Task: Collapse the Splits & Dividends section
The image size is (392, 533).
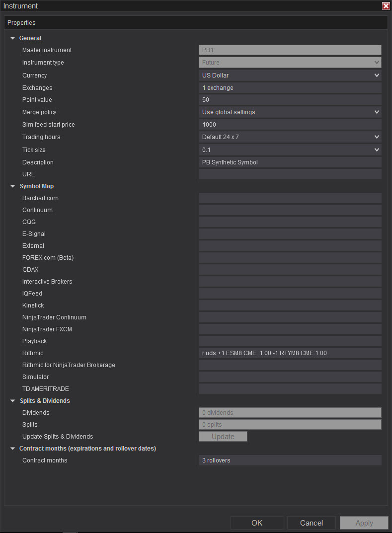Action: pos(13,401)
